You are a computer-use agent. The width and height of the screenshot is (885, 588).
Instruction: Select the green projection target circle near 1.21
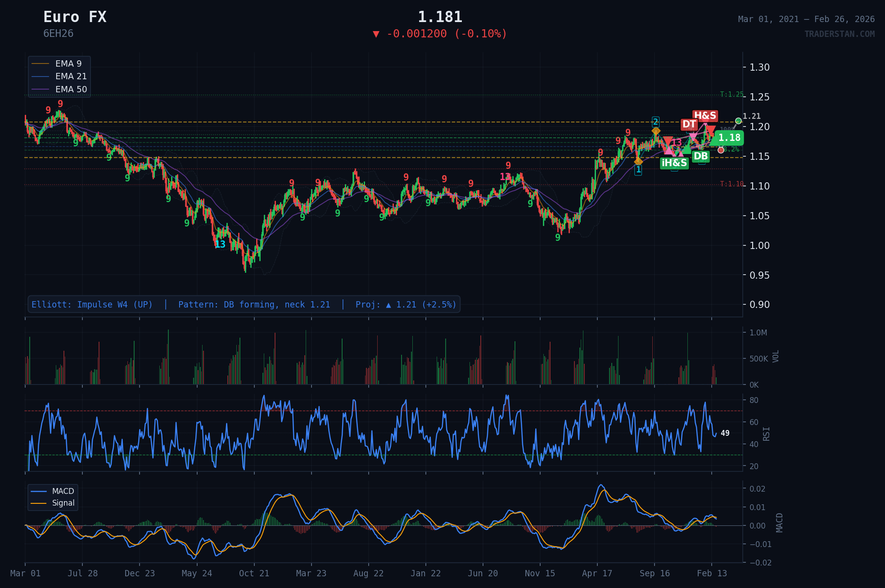(x=738, y=121)
